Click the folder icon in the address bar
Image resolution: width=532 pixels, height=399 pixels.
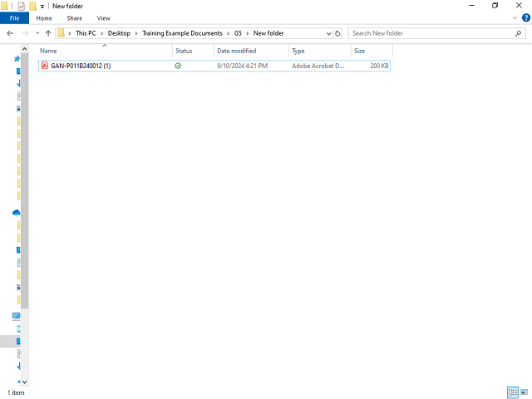61,33
